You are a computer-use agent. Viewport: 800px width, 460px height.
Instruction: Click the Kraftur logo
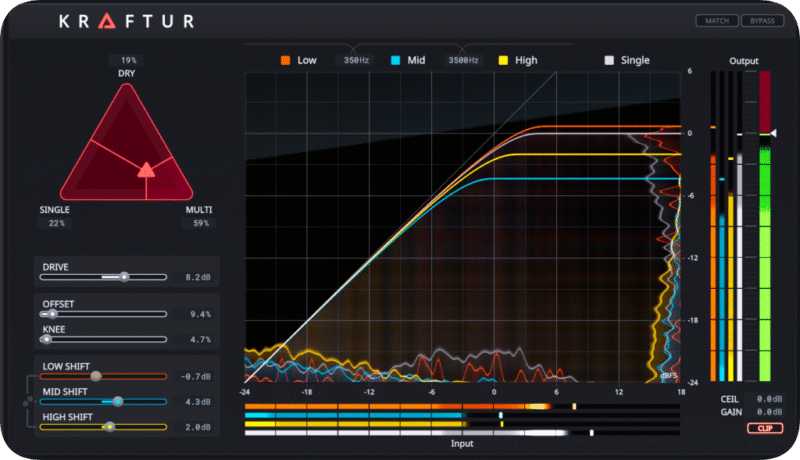126,21
